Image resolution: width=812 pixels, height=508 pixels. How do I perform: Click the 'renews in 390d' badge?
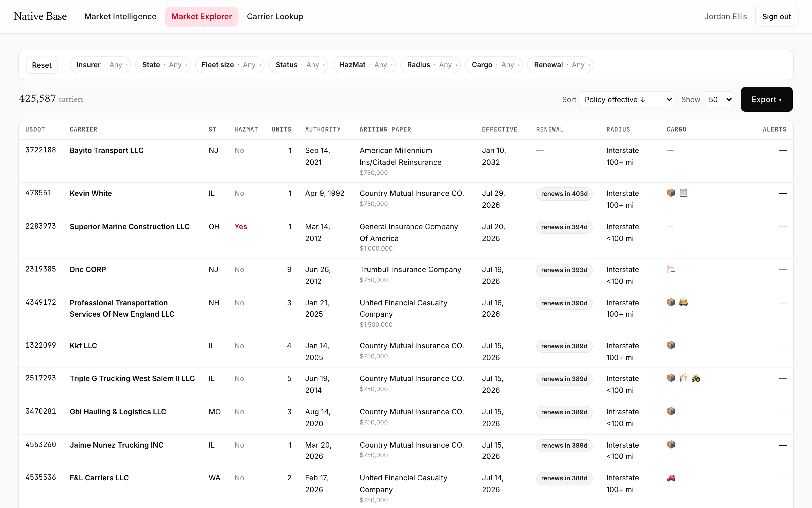coord(564,303)
